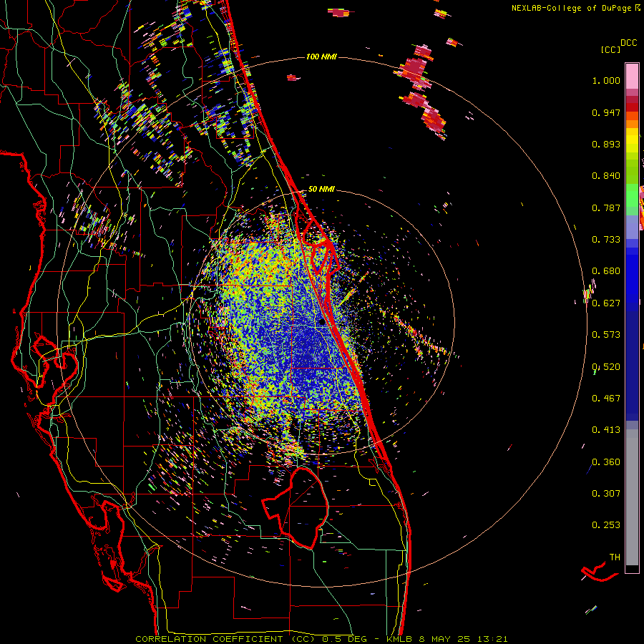Click the 0.680 color scale value

606,271
